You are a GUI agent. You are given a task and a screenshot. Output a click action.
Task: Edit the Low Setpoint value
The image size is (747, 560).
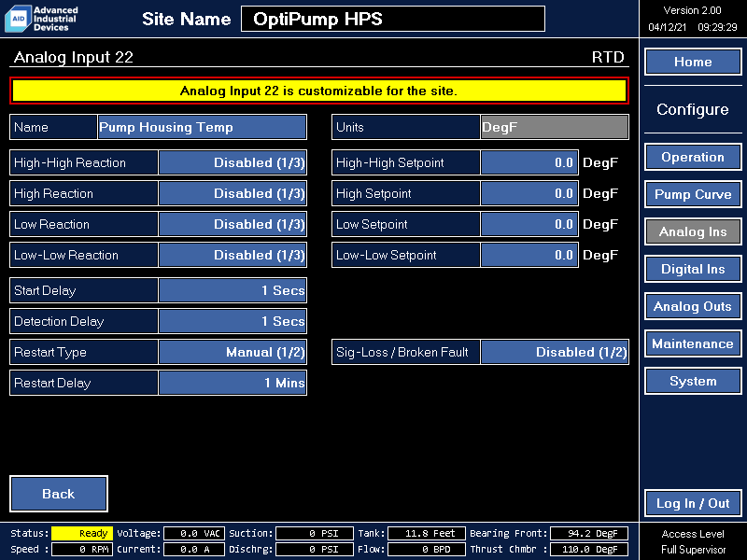click(x=529, y=224)
